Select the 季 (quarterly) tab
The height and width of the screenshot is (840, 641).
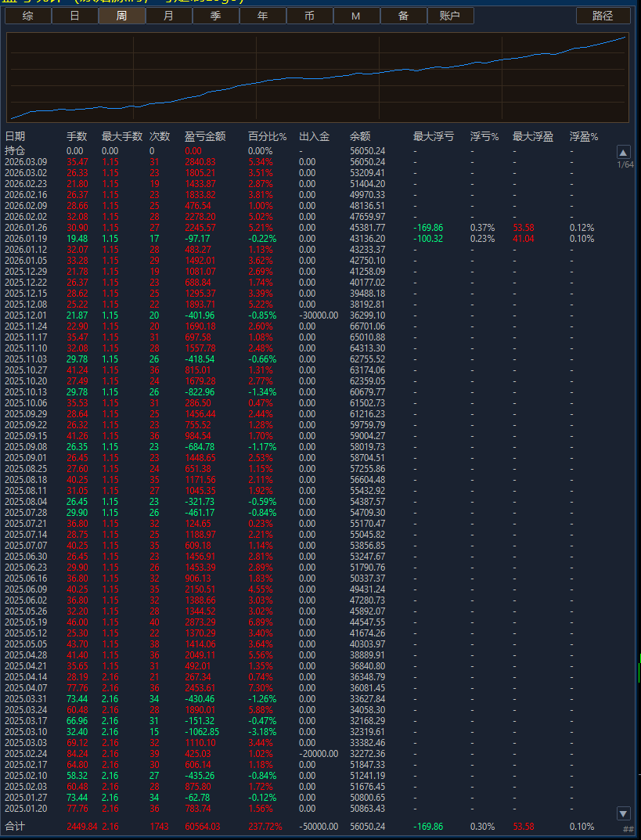215,16
